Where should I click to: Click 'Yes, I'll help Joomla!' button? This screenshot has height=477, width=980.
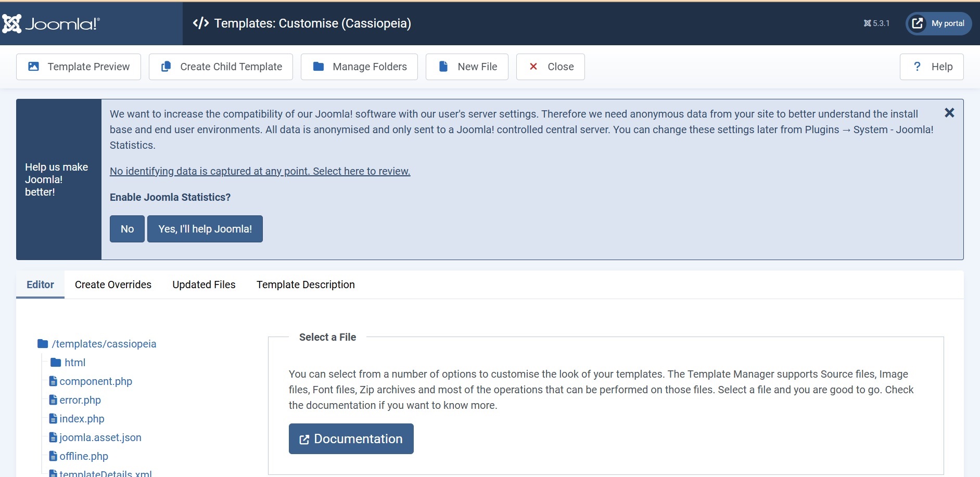[205, 229]
